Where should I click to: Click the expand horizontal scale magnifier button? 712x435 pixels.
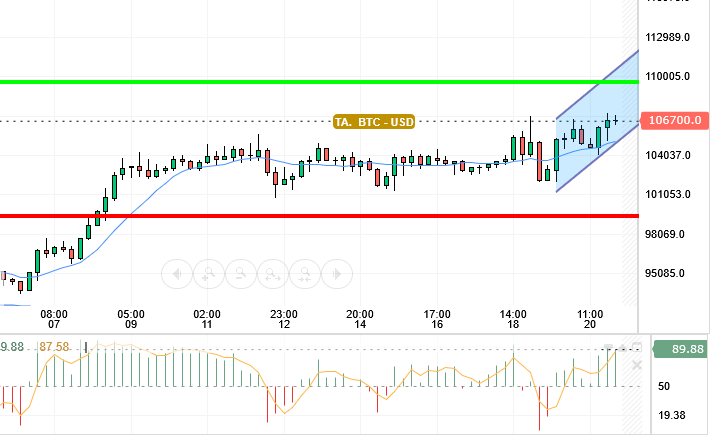pos(272,274)
